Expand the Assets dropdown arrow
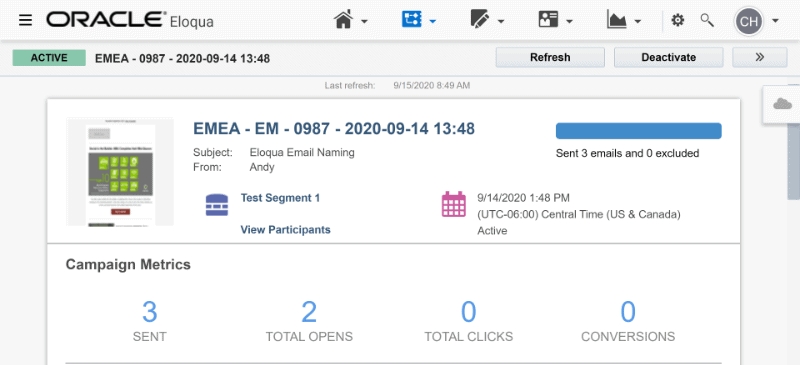Screen dimensions: 800x365 point(501,21)
